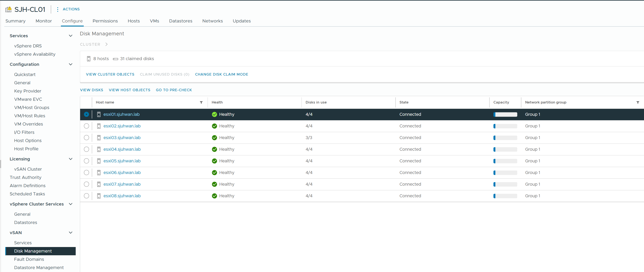Viewport: 644px width, 272px height.
Task: Select the esxi08.sjuhwan.lab radio button
Action: point(86,196)
